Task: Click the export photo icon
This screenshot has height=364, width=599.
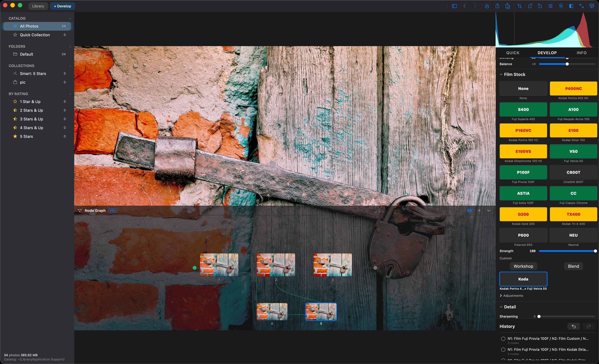Action: 497,6
